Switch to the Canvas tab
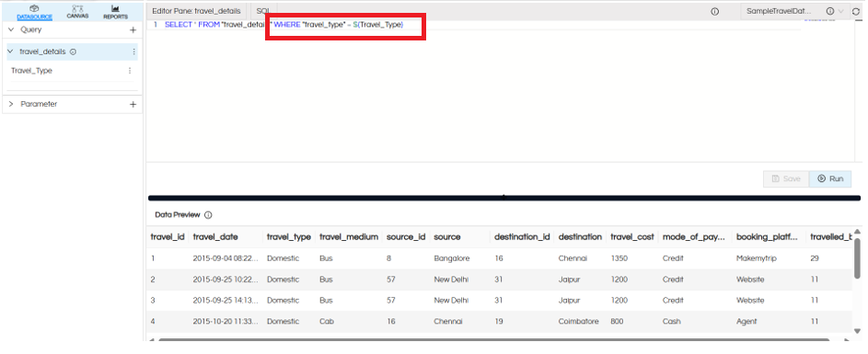 coord(77,12)
